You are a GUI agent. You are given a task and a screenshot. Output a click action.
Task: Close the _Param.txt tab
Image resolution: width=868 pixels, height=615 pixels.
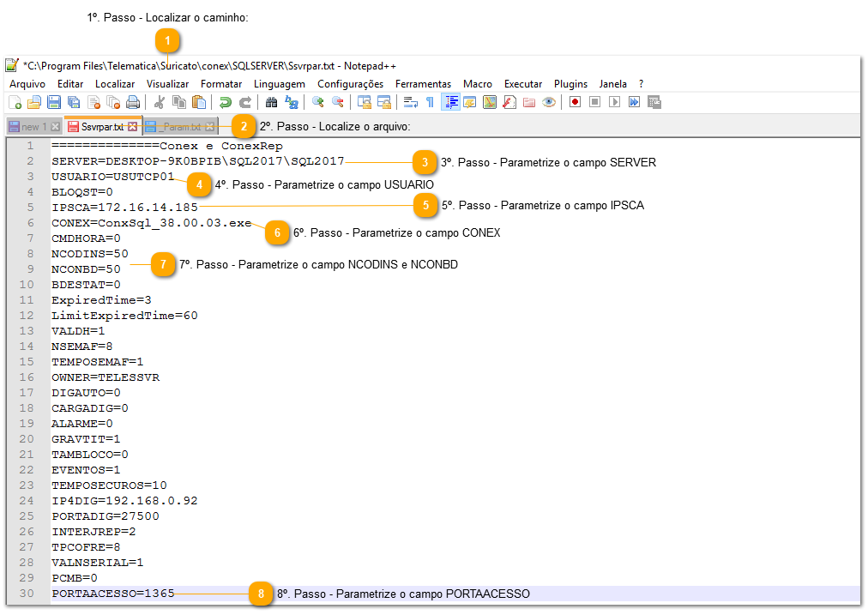pyautogui.click(x=210, y=127)
